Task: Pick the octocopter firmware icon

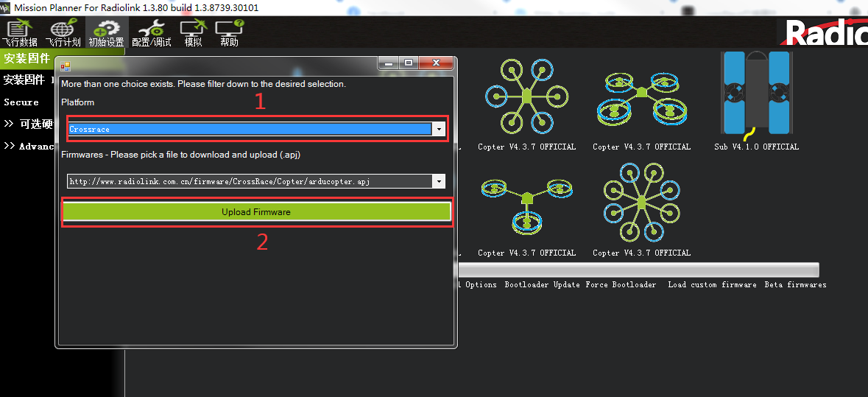Action: tap(641, 202)
